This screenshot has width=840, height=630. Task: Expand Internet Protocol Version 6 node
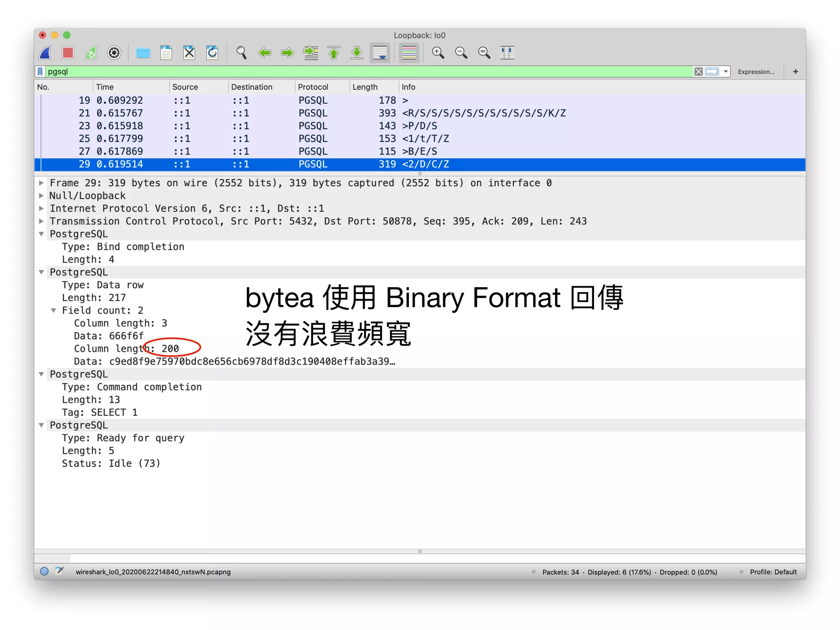(x=41, y=208)
